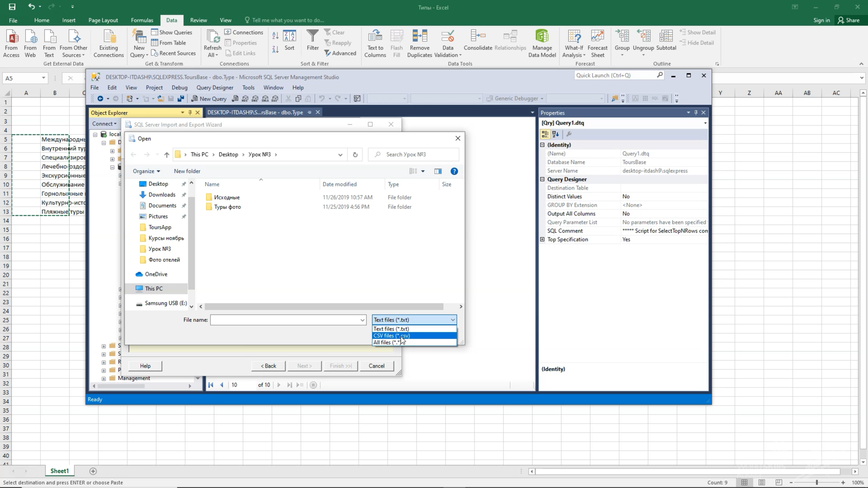Sort files by Date modified column
This screenshot has width=868, height=488.
(x=339, y=184)
